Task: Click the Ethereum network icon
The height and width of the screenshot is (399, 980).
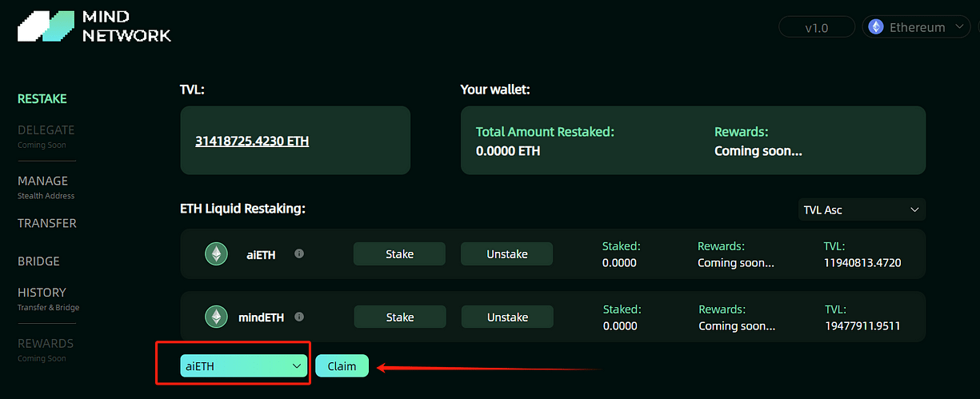Action: [x=876, y=27]
